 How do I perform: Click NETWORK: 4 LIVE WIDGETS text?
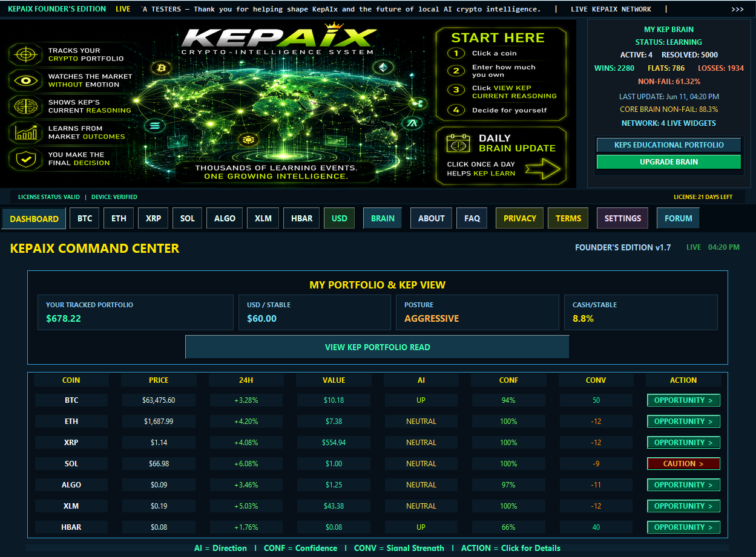click(669, 123)
